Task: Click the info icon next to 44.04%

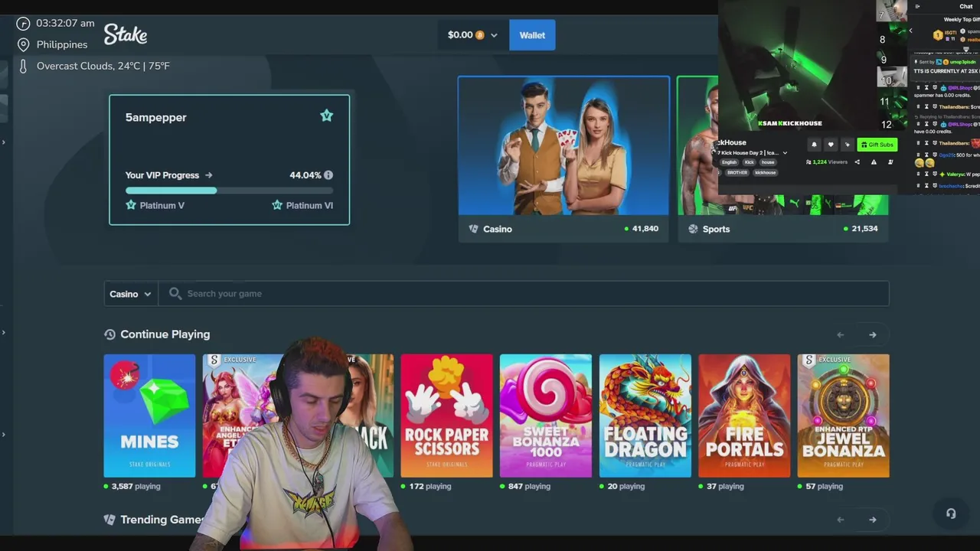Action: [x=328, y=175]
